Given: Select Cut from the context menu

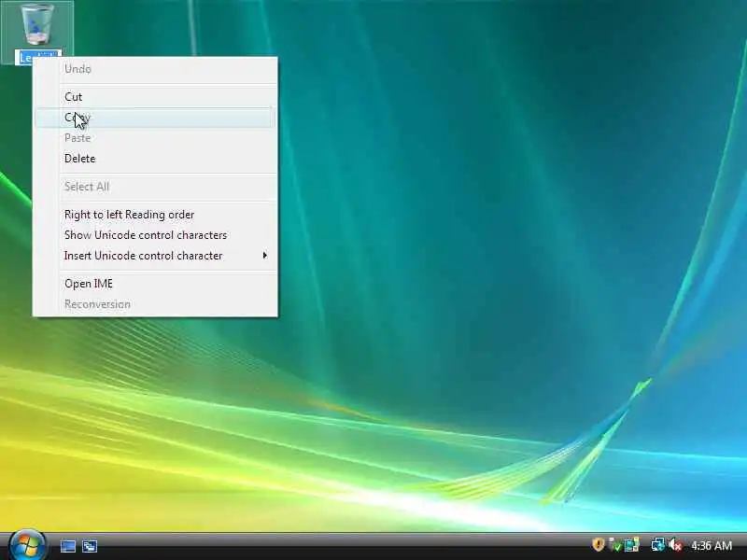Looking at the screenshot, I should click(155, 97).
